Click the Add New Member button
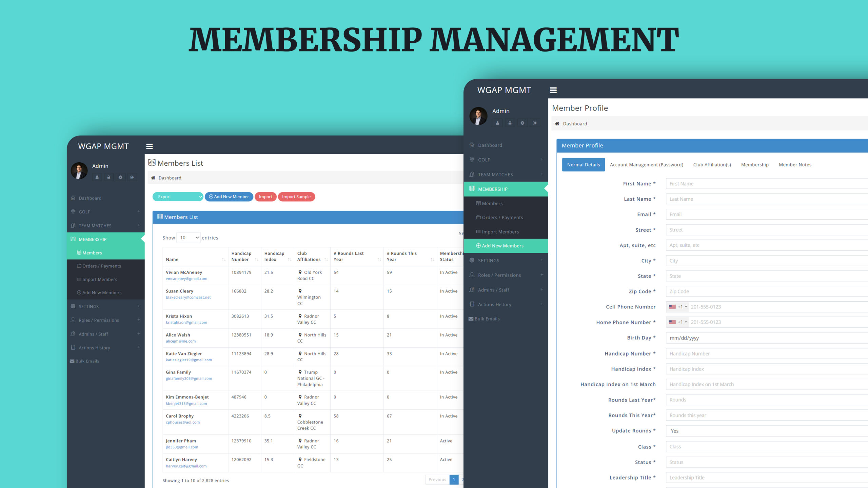 pyautogui.click(x=229, y=197)
